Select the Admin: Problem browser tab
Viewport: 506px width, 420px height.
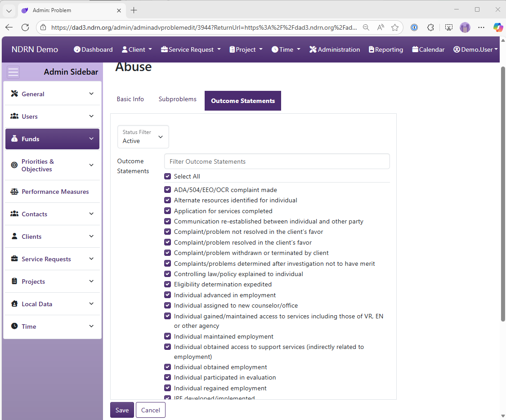(72, 10)
